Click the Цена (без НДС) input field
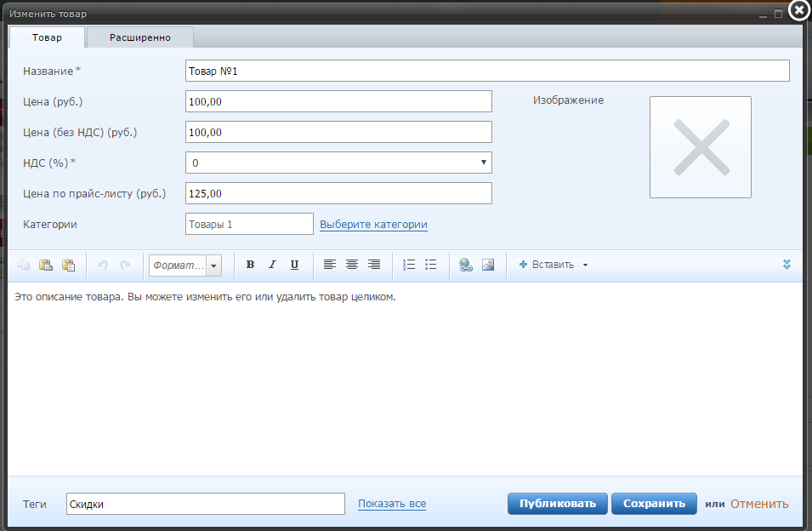 (x=338, y=132)
